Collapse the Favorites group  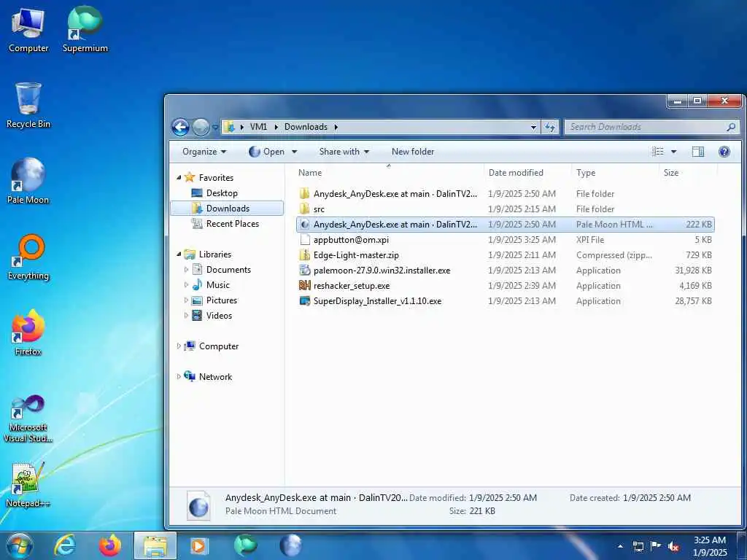(179, 178)
